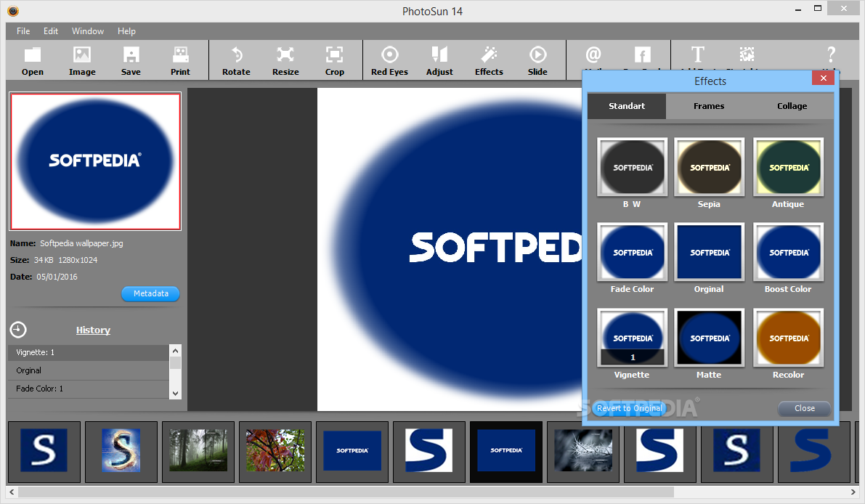Click the filmstrip horizontal scrollbar thumb

(x=346, y=492)
